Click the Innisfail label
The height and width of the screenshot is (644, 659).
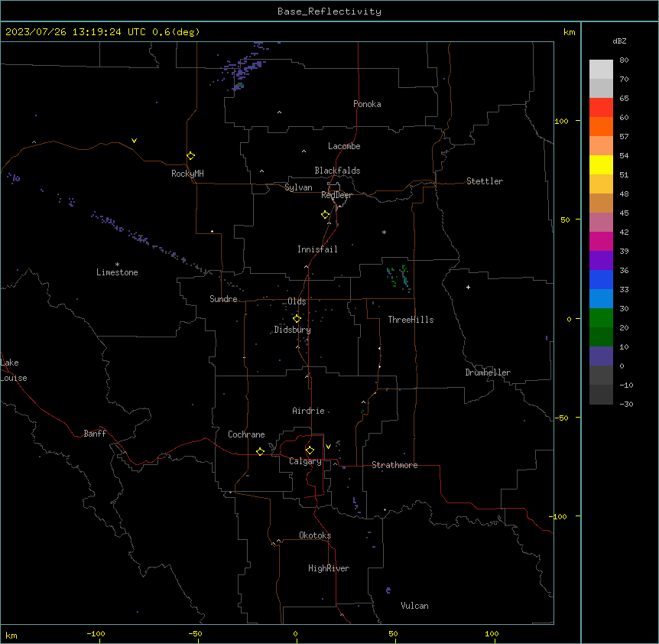tap(317, 249)
